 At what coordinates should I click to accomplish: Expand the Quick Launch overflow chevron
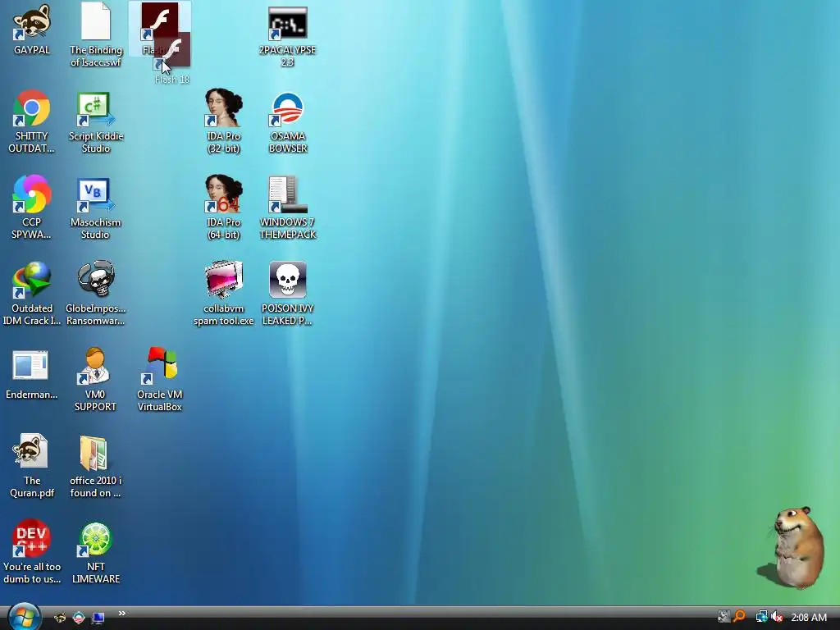click(x=122, y=614)
